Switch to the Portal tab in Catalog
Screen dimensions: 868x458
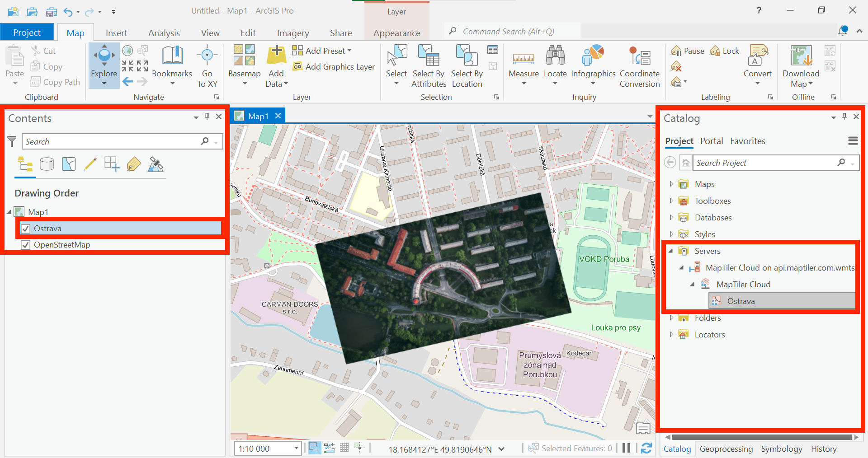point(711,141)
